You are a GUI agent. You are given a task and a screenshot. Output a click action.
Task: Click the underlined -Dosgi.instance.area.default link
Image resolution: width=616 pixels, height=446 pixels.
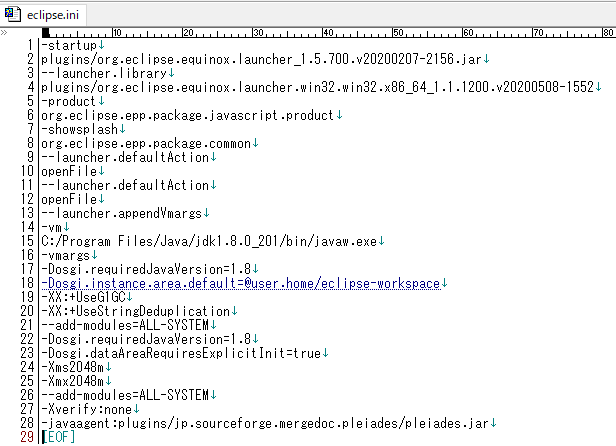pos(240,283)
